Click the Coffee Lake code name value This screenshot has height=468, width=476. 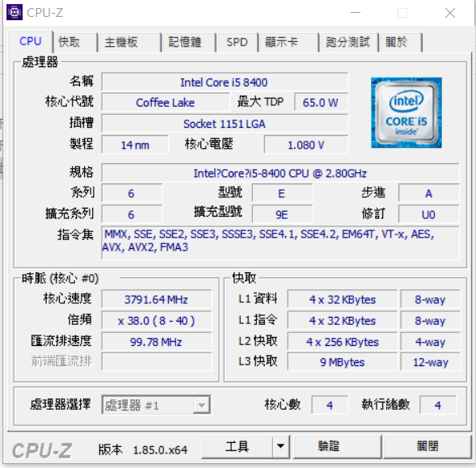click(166, 103)
